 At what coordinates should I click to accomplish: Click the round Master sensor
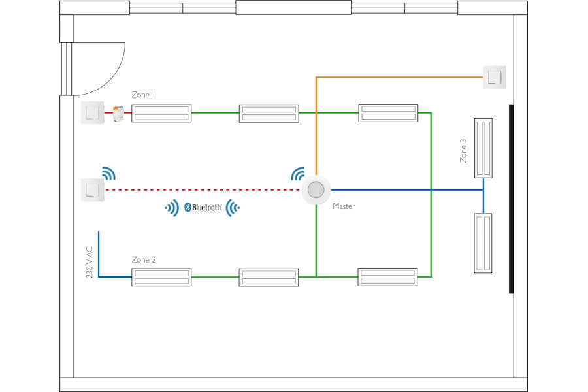[316, 190]
